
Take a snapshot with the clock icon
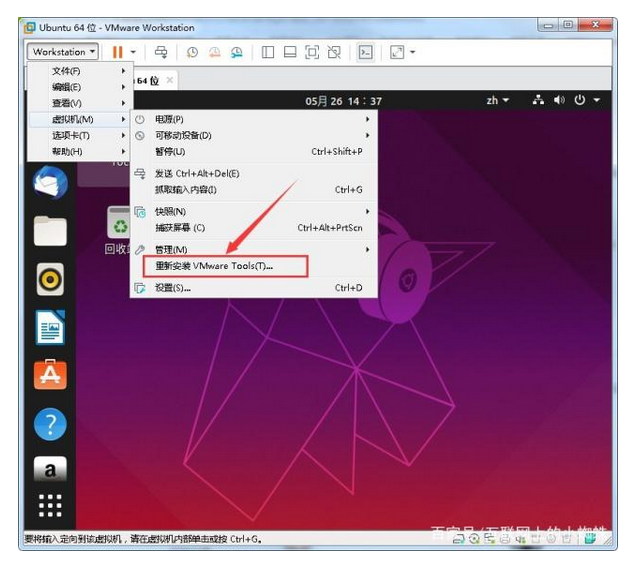click(192, 52)
